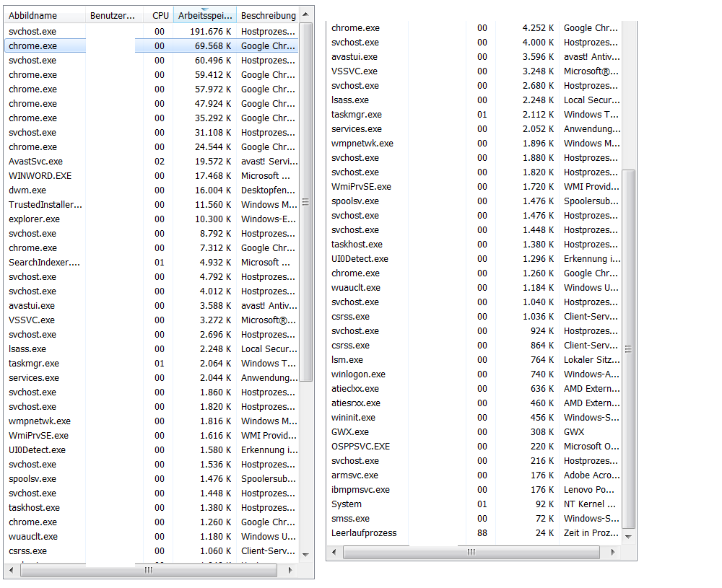Sort by the Benutzer column header
The height and width of the screenshot is (588, 722).
click(x=114, y=15)
